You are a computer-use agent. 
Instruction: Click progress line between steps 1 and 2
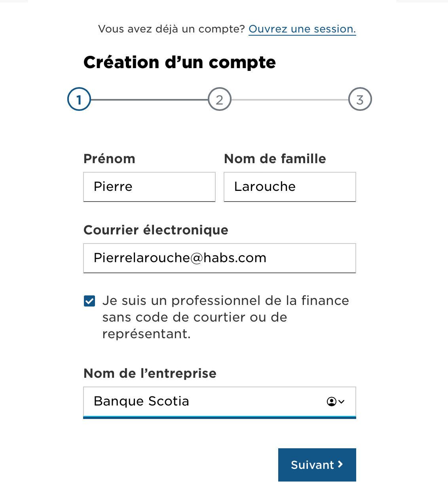pos(149,100)
